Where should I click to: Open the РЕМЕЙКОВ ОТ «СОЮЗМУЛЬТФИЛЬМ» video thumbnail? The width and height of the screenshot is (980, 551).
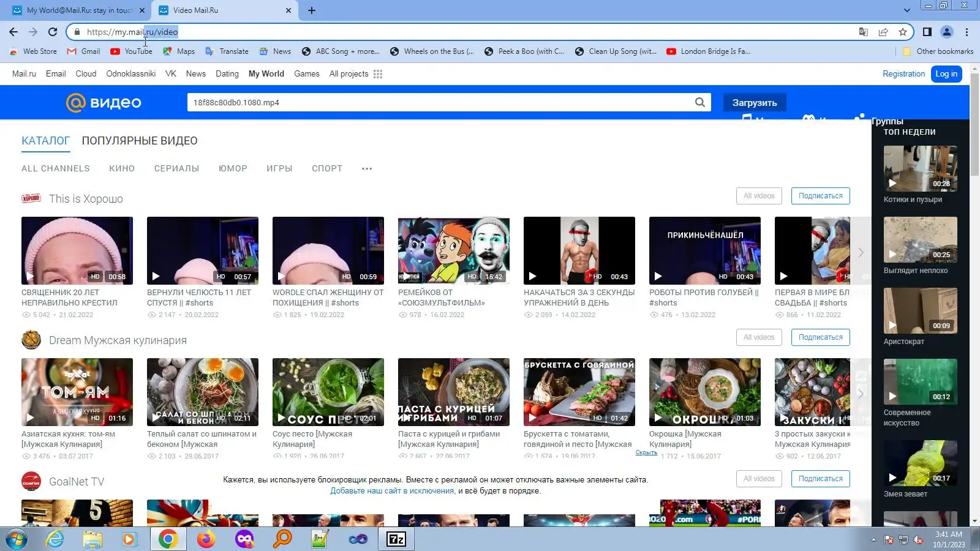454,250
